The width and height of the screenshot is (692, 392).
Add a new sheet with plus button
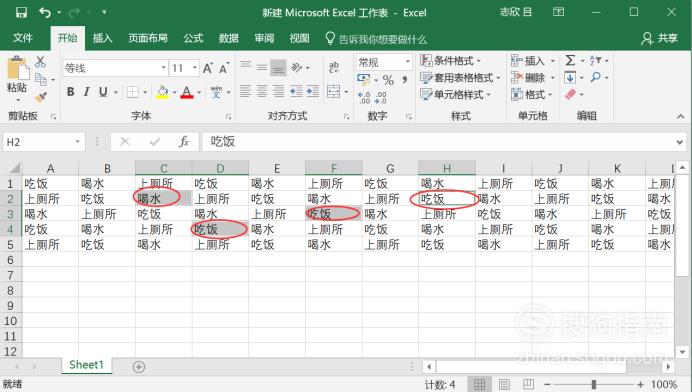tap(139, 367)
